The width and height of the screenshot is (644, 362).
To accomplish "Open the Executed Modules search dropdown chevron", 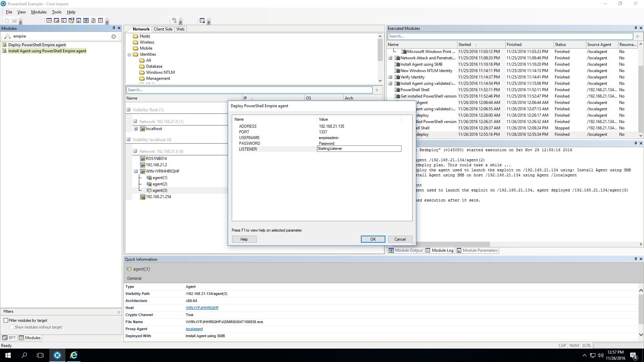I will pyautogui.click(x=637, y=36).
